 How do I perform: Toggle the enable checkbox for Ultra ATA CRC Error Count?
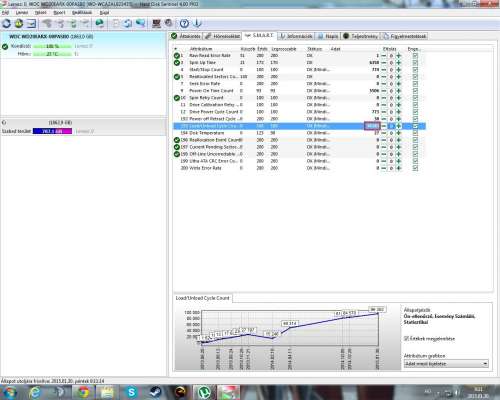[x=415, y=161]
